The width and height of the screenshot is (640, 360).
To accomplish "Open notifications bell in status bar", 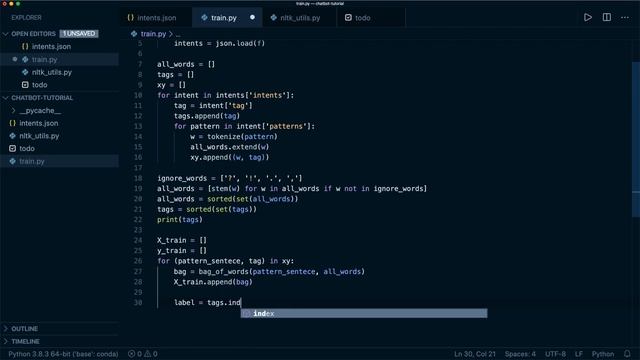I will click(x=627, y=354).
